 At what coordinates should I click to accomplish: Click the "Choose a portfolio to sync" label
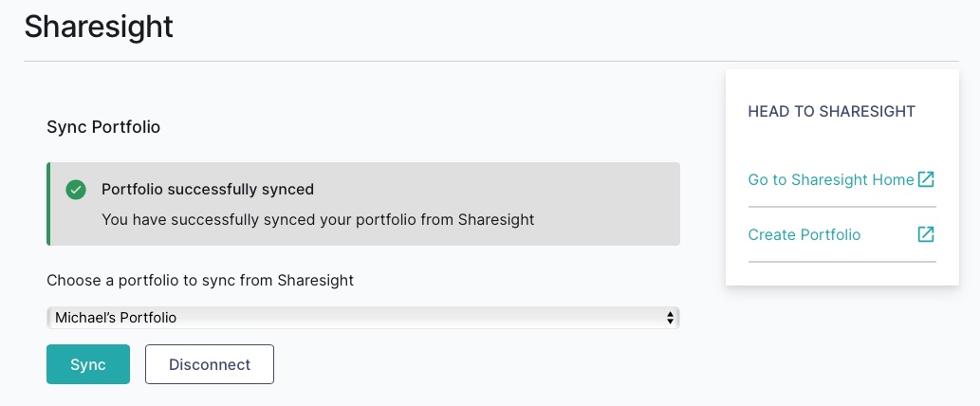(x=199, y=281)
